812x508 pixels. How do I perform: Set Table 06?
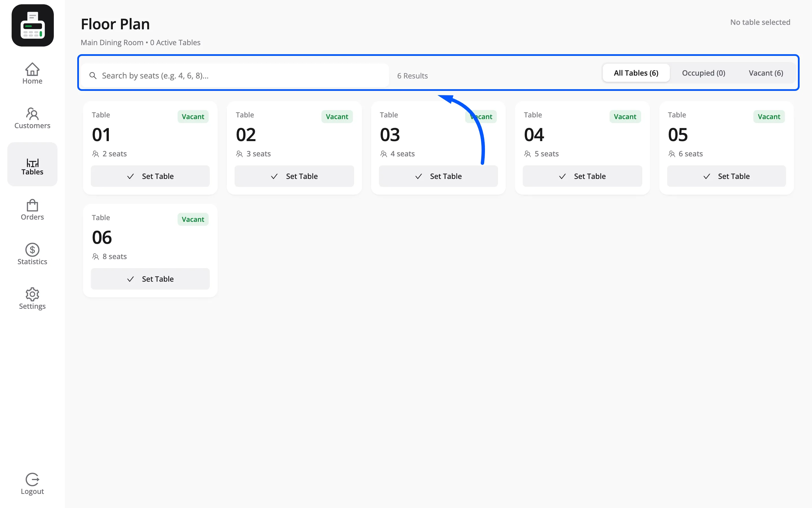[x=150, y=279]
